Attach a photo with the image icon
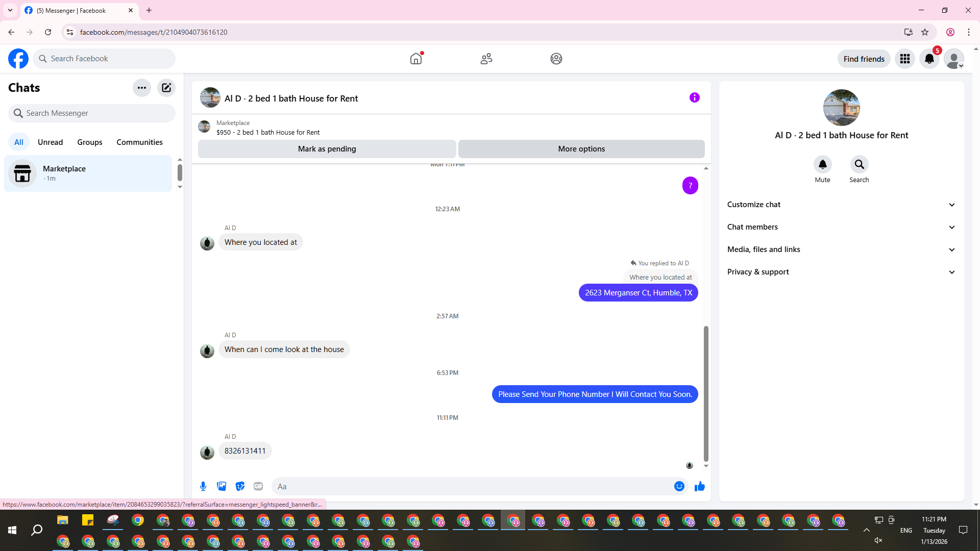Screen dimensions: 980x551 pos(222,486)
